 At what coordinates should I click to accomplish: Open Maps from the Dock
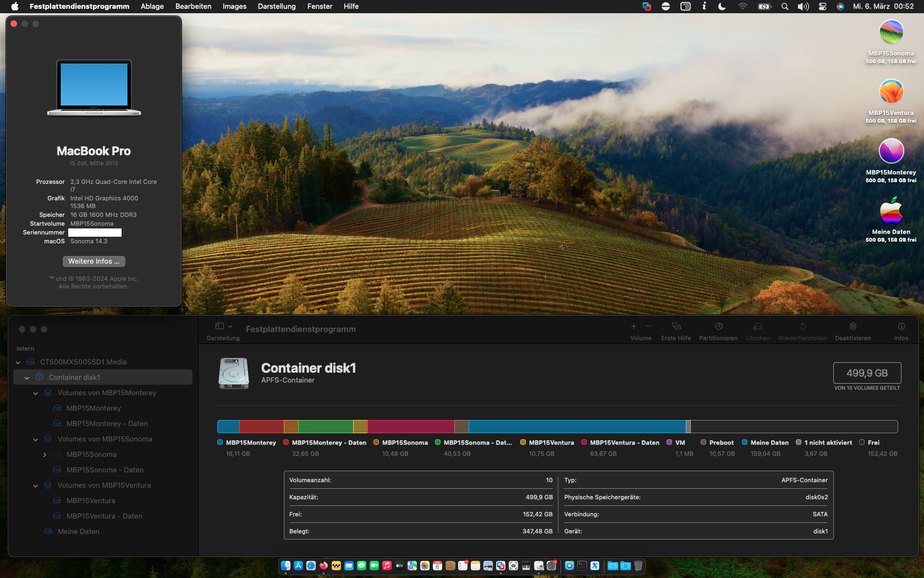pos(412,565)
